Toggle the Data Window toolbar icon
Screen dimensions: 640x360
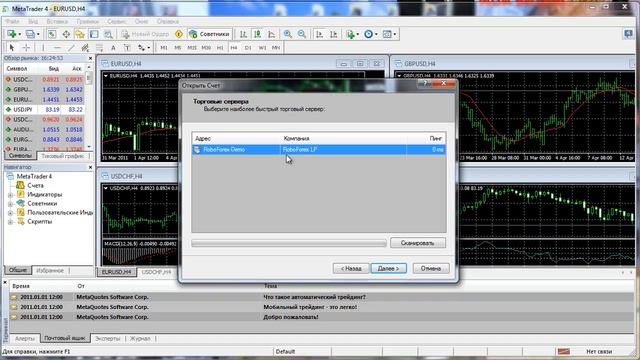click(66, 34)
